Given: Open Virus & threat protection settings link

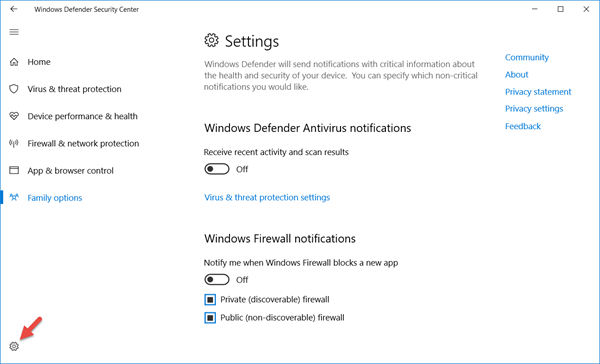Looking at the screenshot, I should [267, 198].
